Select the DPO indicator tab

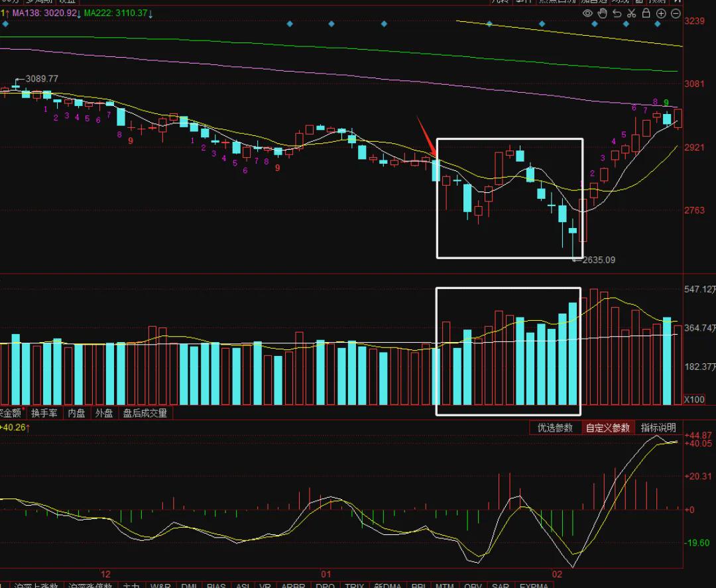tap(325, 585)
